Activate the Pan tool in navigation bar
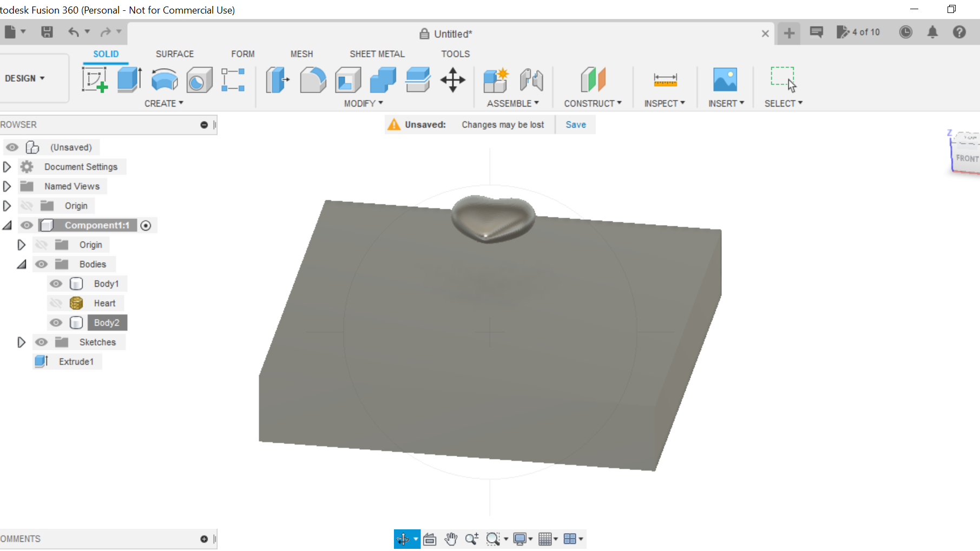Image resolution: width=980 pixels, height=551 pixels. pyautogui.click(x=451, y=539)
